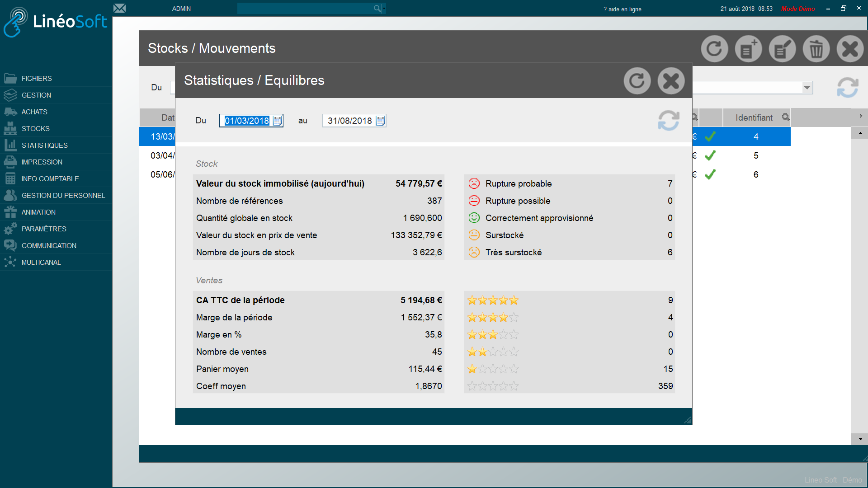This screenshot has width=868, height=488.
Task: Select the four-star rating row
Action: tap(570, 317)
